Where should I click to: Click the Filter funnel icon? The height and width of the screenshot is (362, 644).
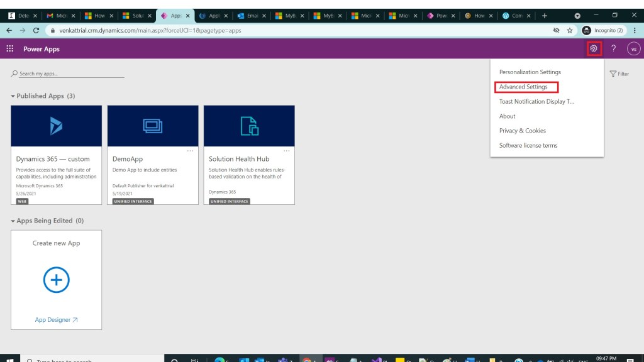[613, 74]
